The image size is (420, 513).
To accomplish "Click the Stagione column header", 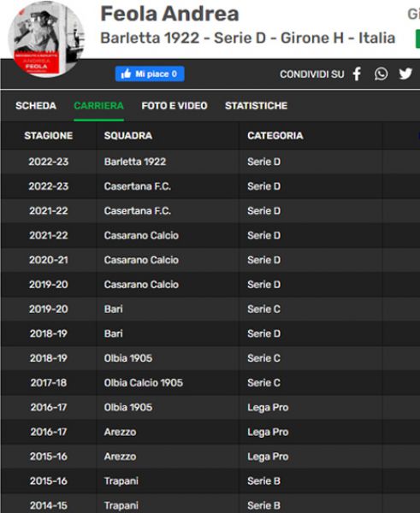I will click(x=49, y=135).
